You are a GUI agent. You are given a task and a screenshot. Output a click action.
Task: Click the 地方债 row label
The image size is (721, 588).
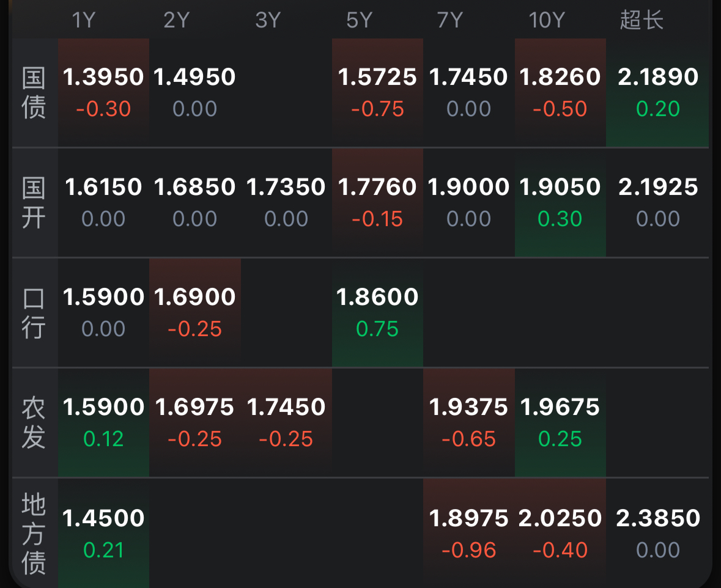[34, 534]
